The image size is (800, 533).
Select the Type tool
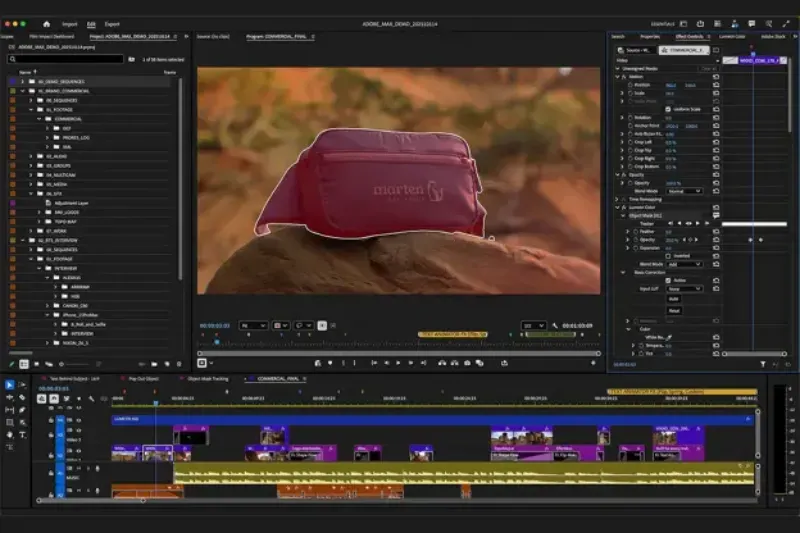[22, 435]
